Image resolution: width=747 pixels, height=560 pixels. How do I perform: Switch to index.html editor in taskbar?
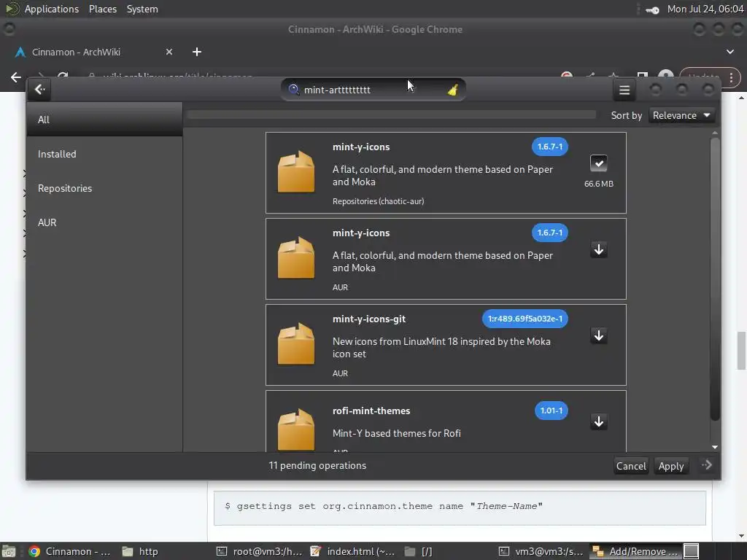point(352,551)
